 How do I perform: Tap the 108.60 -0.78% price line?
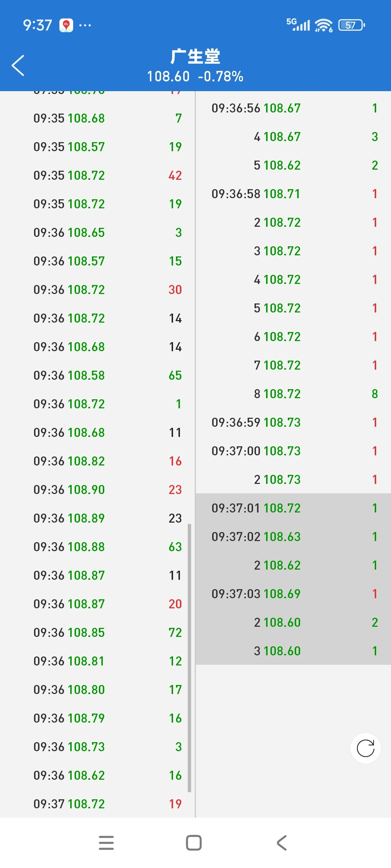[195, 76]
